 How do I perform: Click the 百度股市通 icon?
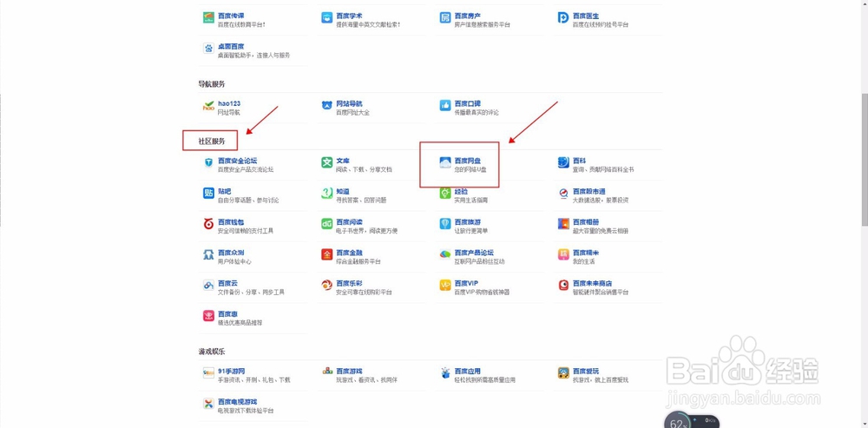(563, 194)
